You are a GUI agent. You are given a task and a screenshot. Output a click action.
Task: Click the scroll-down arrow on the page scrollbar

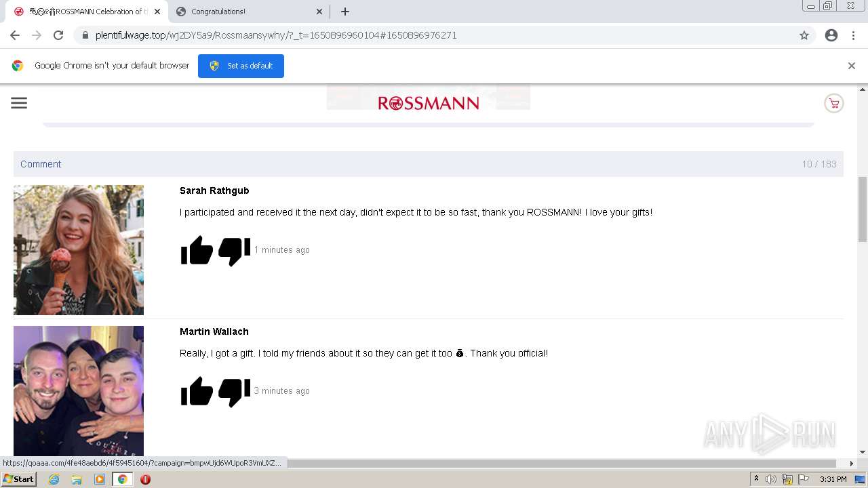pyautogui.click(x=863, y=452)
